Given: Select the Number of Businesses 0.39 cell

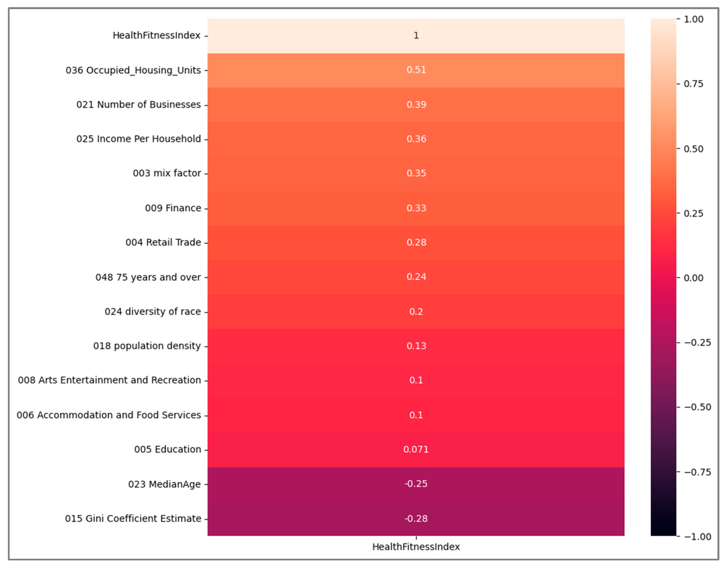Looking at the screenshot, I should tap(416, 104).
